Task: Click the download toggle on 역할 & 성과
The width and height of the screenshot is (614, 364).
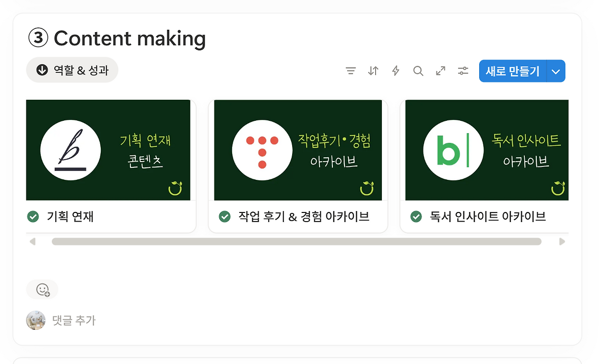Action: (x=42, y=70)
